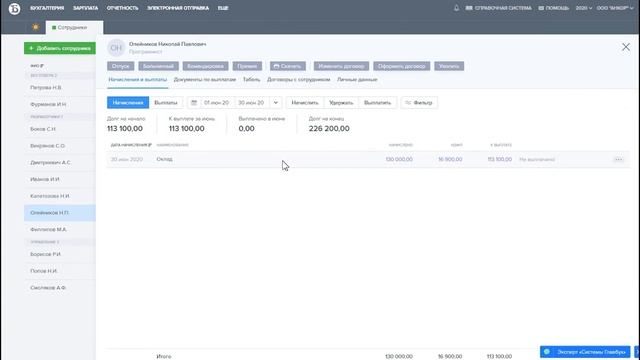The height and width of the screenshot is (360, 640).
Task: Expand the date period chevron dropdown
Action: click(x=276, y=103)
